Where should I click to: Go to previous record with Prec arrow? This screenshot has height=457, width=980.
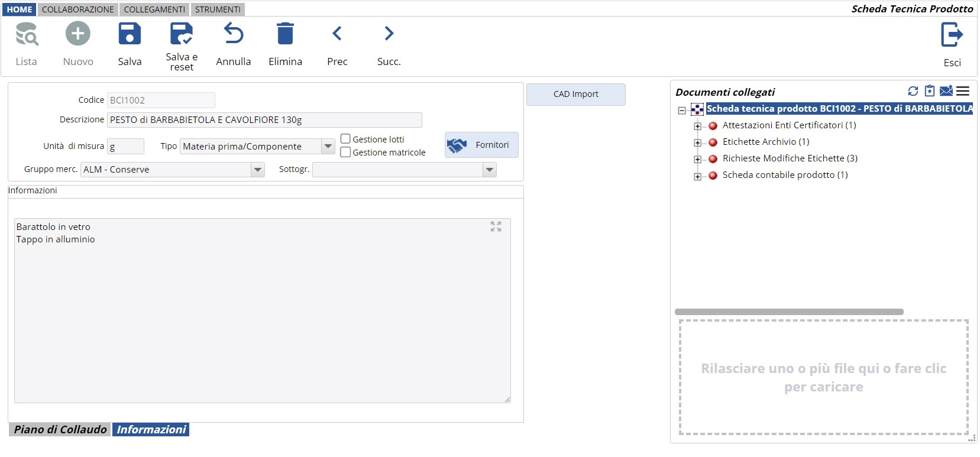tap(337, 34)
